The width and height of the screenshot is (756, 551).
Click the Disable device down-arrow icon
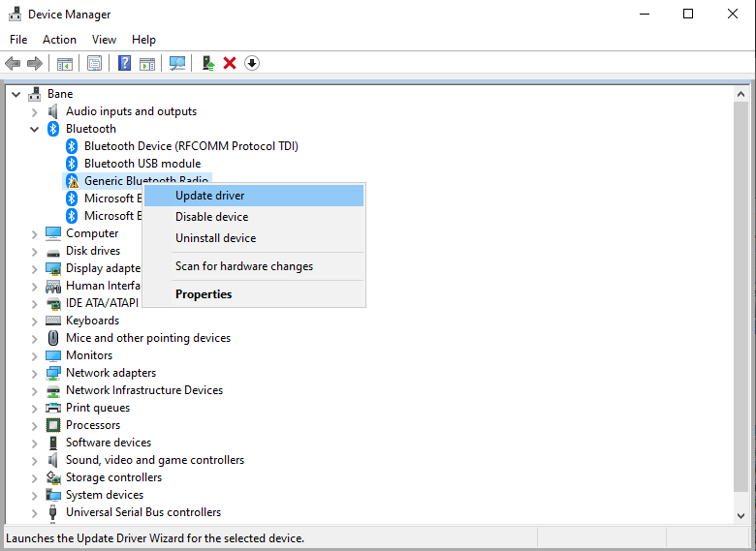[x=252, y=63]
